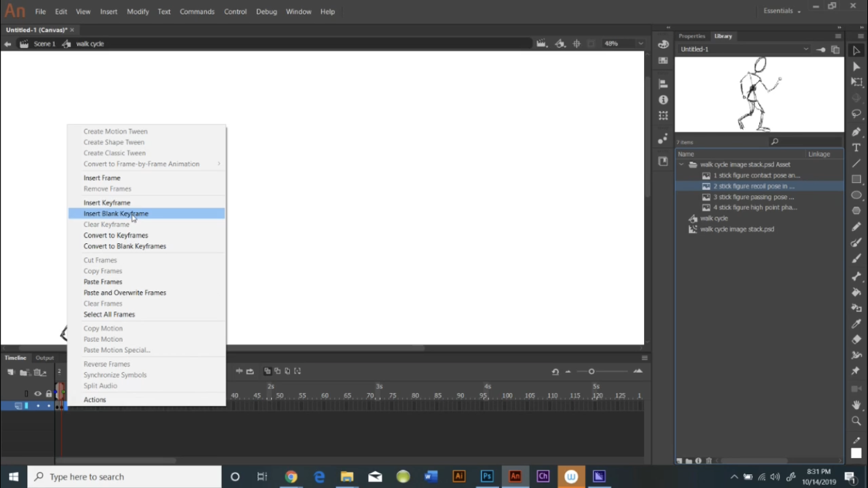This screenshot has height=488, width=868.
Task: Enable Onion Skin in the timeline
Action: tap(267, 371)
